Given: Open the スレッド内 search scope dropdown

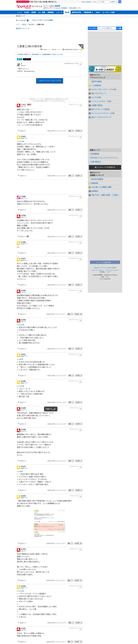Looking at the screenshot, I should click(92, 28).
